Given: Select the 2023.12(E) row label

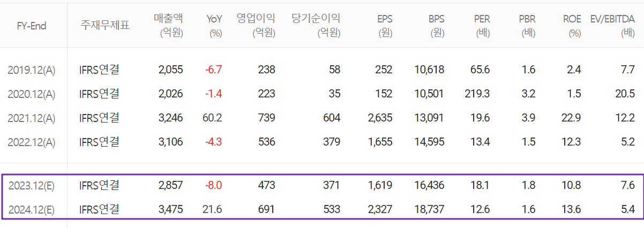Looking at the screenshot, I should click(31, 185).
